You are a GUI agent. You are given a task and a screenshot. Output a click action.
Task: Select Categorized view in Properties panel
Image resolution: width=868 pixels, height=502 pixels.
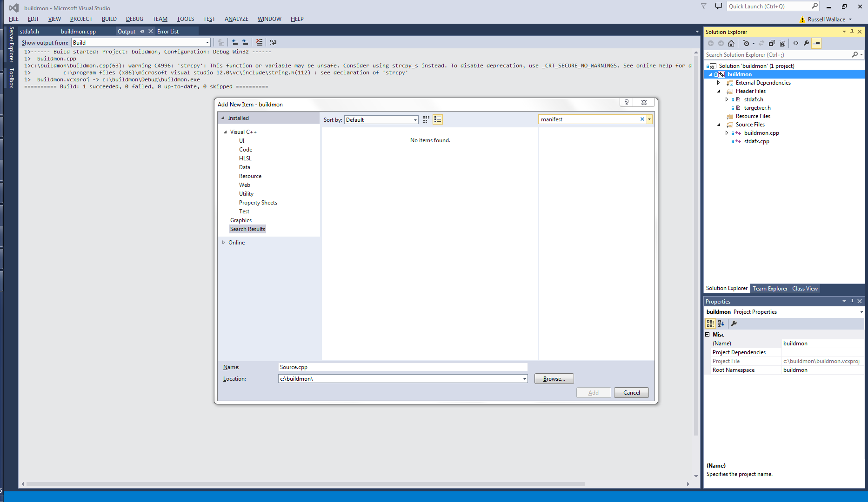pyautogui.click(x=710, y=324)
